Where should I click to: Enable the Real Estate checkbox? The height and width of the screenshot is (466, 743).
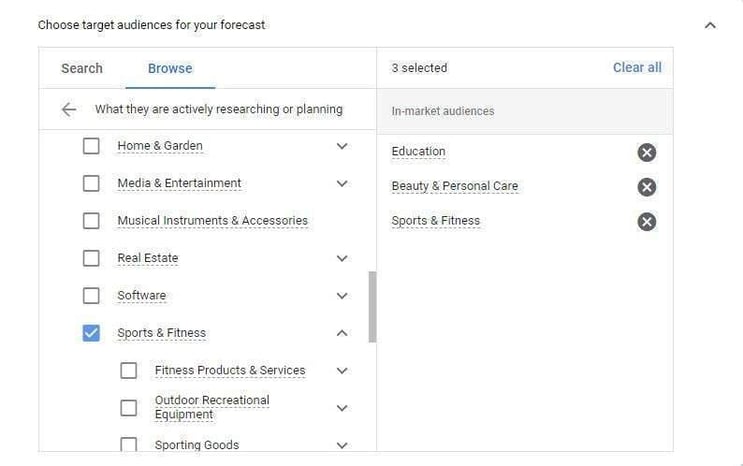click(91, 258)
